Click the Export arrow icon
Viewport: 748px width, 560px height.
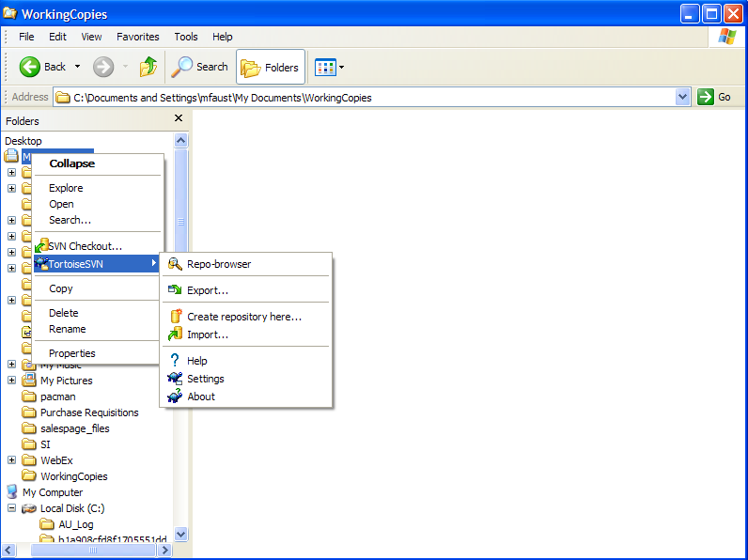click(175, 289)
